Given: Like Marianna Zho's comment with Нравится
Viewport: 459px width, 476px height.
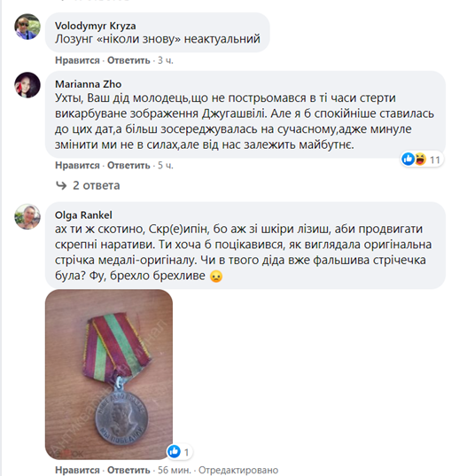Looking at the screenshot, I should point(77,166).
